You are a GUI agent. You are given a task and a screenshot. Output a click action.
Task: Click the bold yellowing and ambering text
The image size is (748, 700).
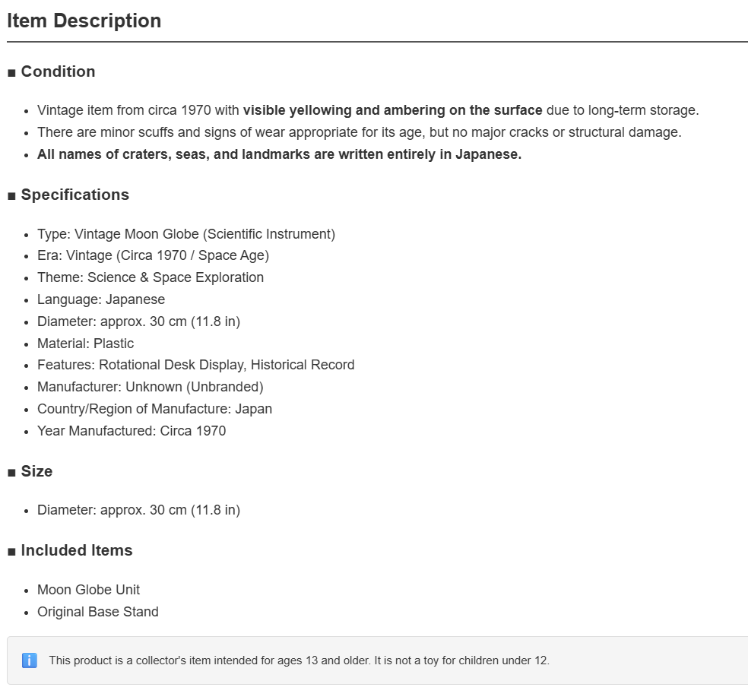click(x=392, y=110)
